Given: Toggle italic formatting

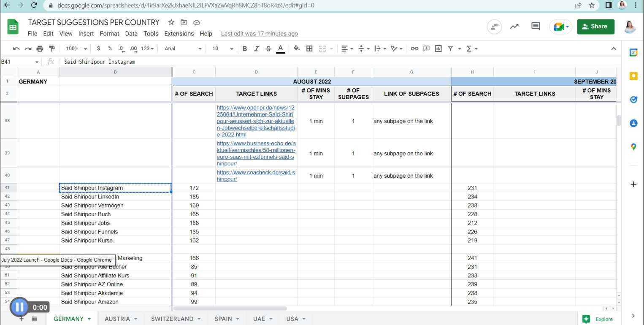Looking at the screenshot, I should pos(256,49).
